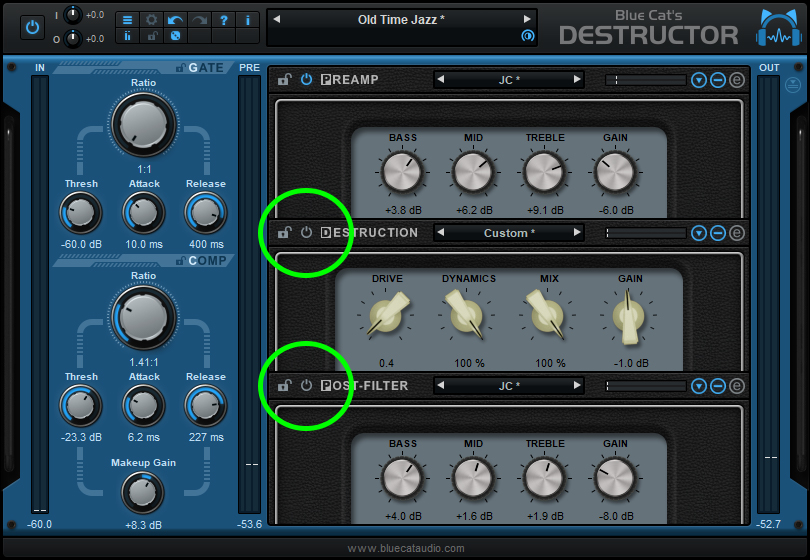810x560 pixels.
Task: Open the settings gear icon
Action: [x=151, y=20]
